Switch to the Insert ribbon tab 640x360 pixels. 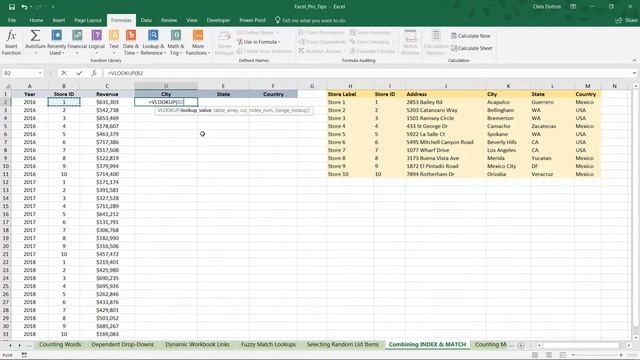(x=59, y=20)
